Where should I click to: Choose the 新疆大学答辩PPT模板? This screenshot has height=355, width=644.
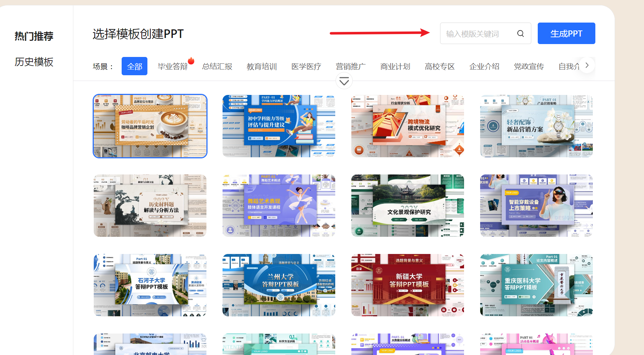pyautogui.click(x=408, y=285)
